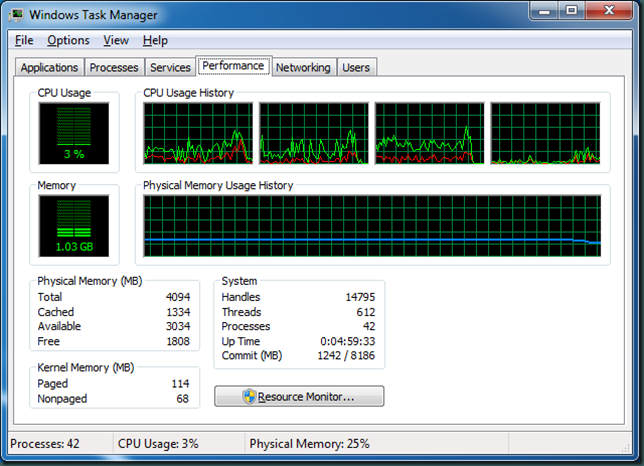Viewport: 644px width, 466px height.
Task: Click the resize grip in the status bar corner
Action: point(626,448)
